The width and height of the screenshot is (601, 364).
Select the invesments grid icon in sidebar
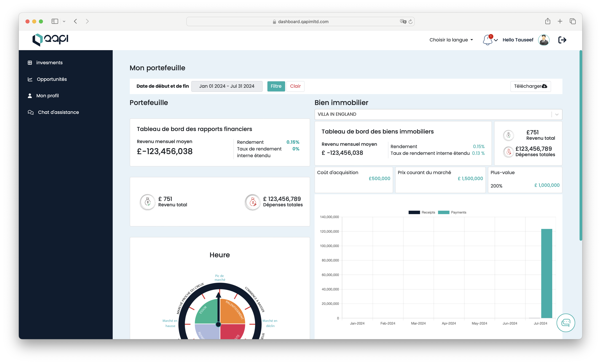point(30,62)
